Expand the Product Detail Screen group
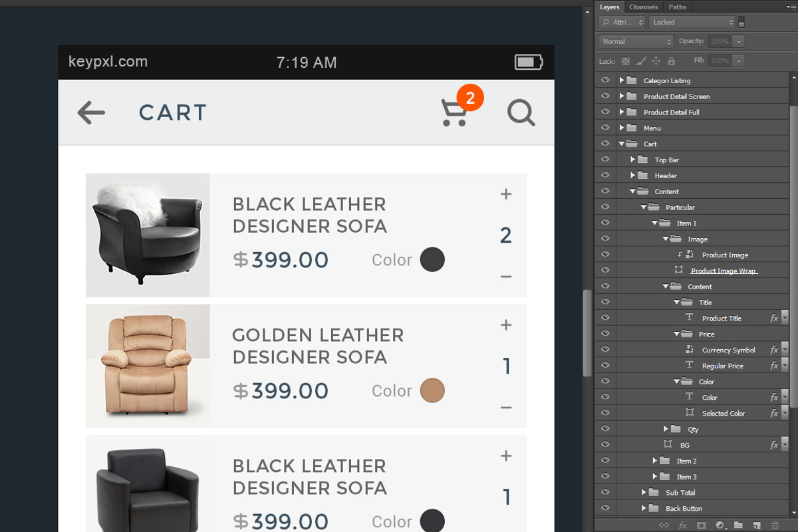Viewport: 798px width, 532px height. point(622,96)
